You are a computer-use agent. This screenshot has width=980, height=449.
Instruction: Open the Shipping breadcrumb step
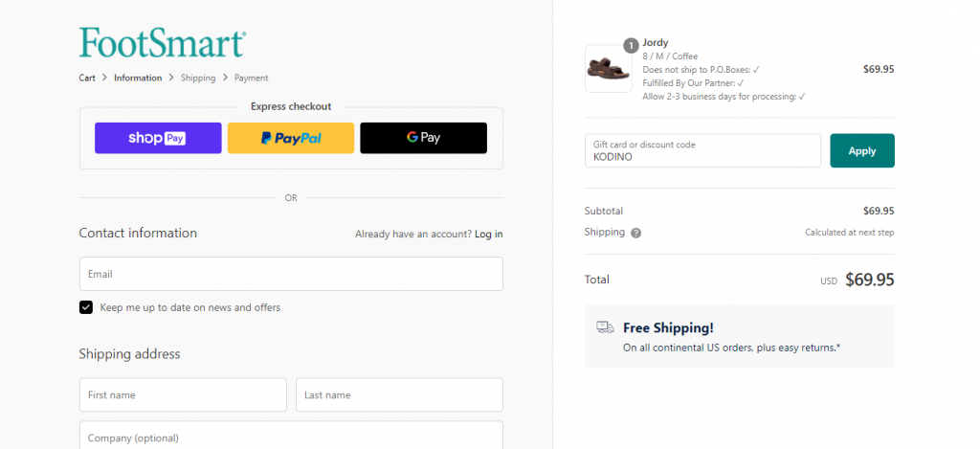point(198,79)
